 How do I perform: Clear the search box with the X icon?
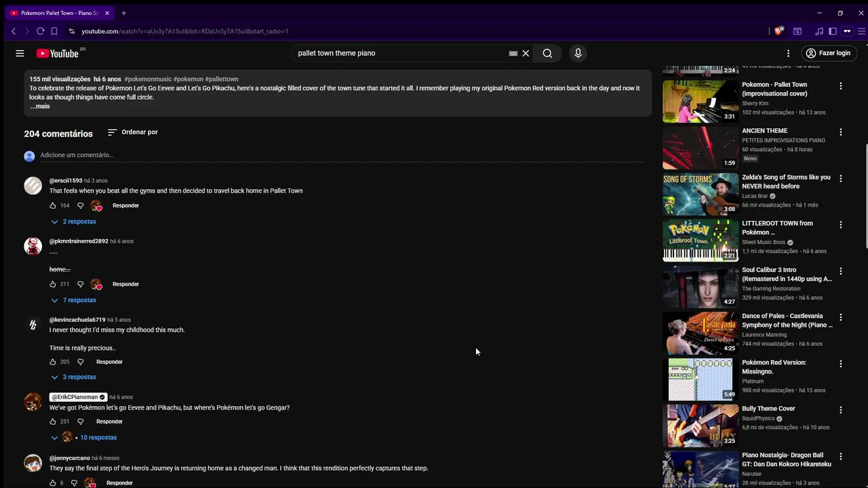click(x=526, y=53)
